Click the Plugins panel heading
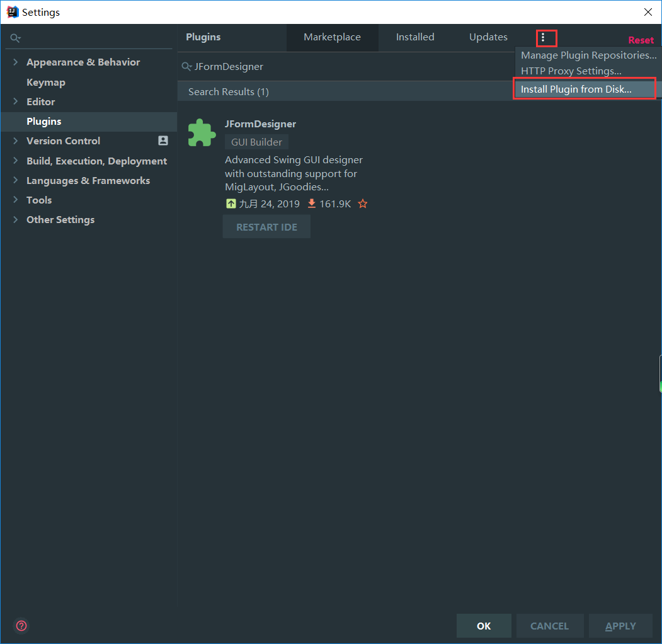Viewport: 662px width, 644px height. click(x=203, y=37)
